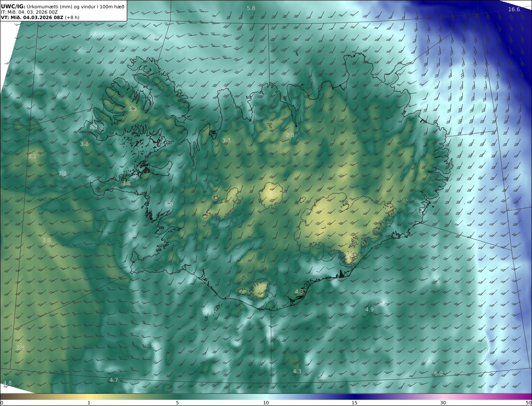Click the 'UWC/IG:' bold title label

[x=13, y=6]
